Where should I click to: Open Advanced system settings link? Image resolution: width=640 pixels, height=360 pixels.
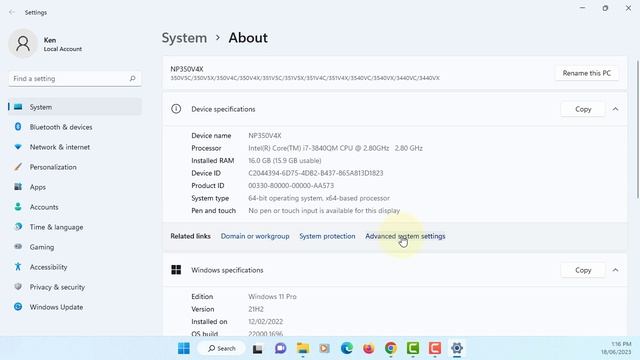pyautogui.click(x=405, y=236)
